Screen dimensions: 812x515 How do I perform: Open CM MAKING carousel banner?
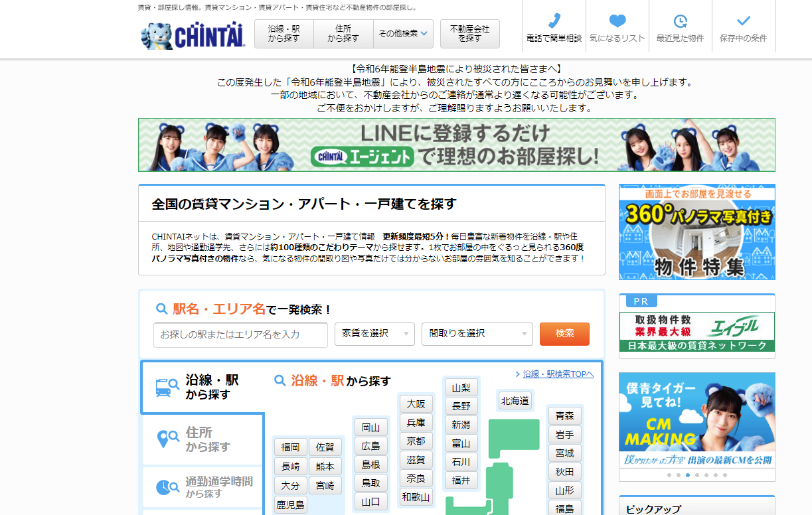coord(697,420)
